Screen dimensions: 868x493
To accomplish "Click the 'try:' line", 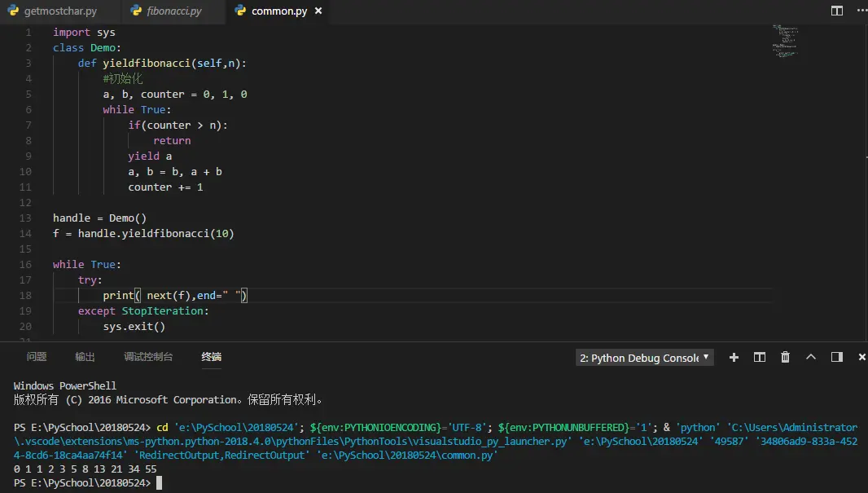I will (x=90, y=280).
